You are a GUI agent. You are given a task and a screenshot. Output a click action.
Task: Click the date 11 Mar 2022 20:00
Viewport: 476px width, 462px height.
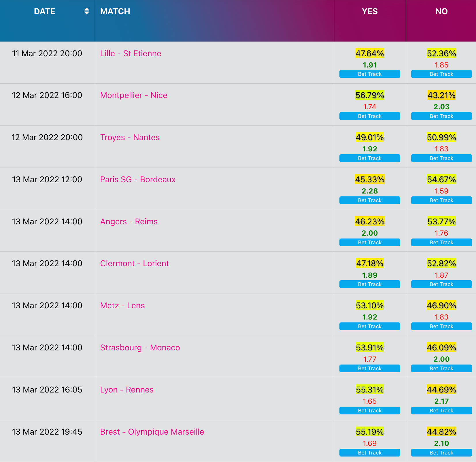coord(47,53)
